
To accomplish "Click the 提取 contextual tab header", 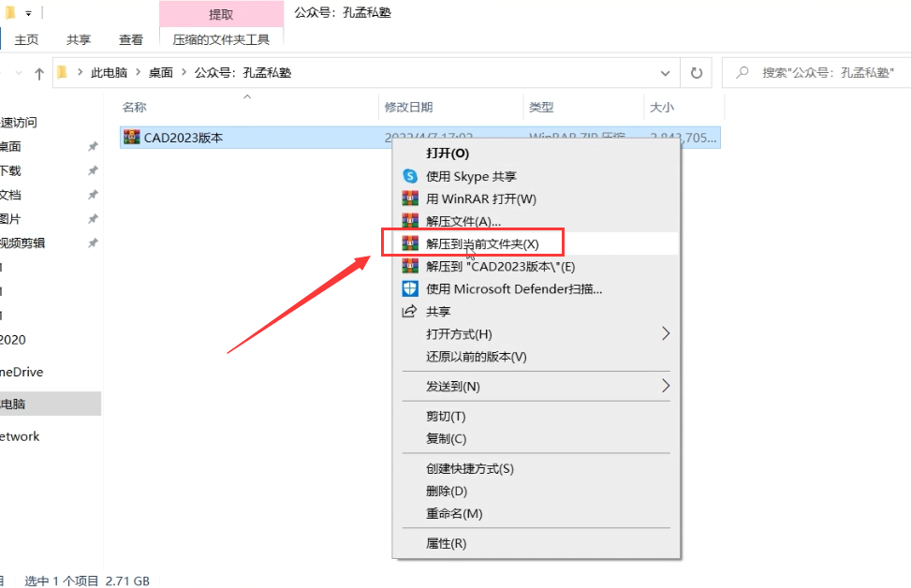I will tap(221, 14).
